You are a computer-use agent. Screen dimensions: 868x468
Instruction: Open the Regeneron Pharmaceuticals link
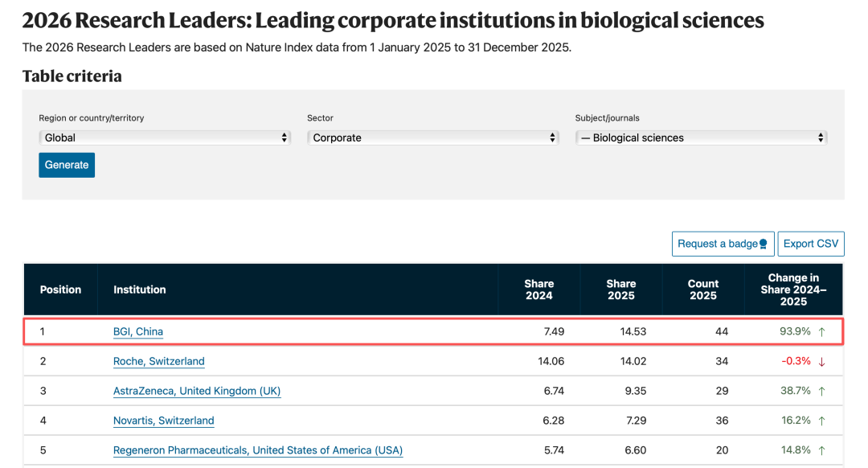click(258, 450)
